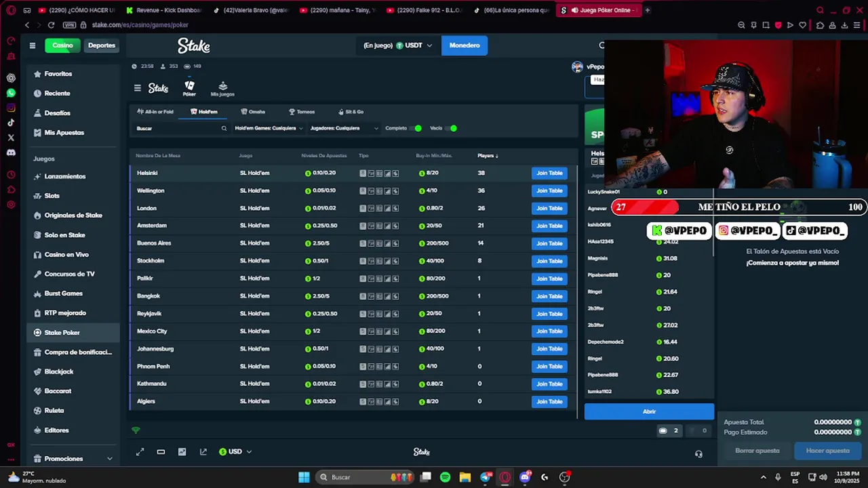Open live stats chart icon
The height and width of the screenshot is (488, 868).
pyautogui.click(x=182, y=452)
